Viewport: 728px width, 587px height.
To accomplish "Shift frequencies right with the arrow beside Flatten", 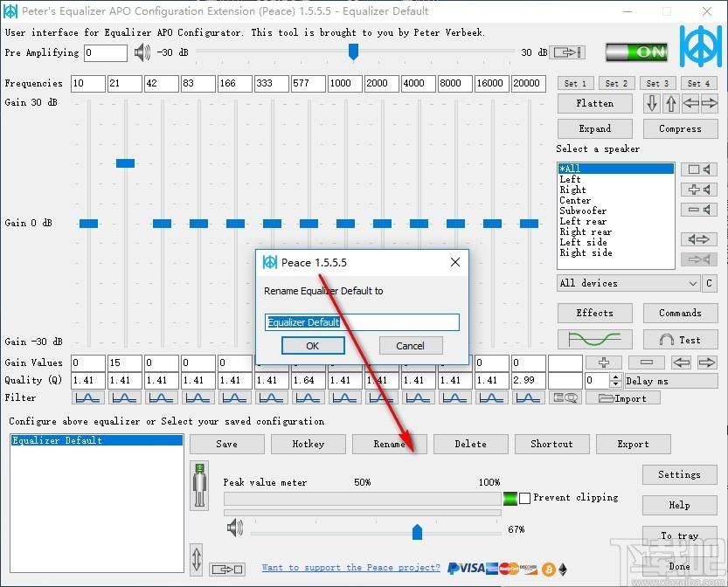I will click(x=710, y=103).
